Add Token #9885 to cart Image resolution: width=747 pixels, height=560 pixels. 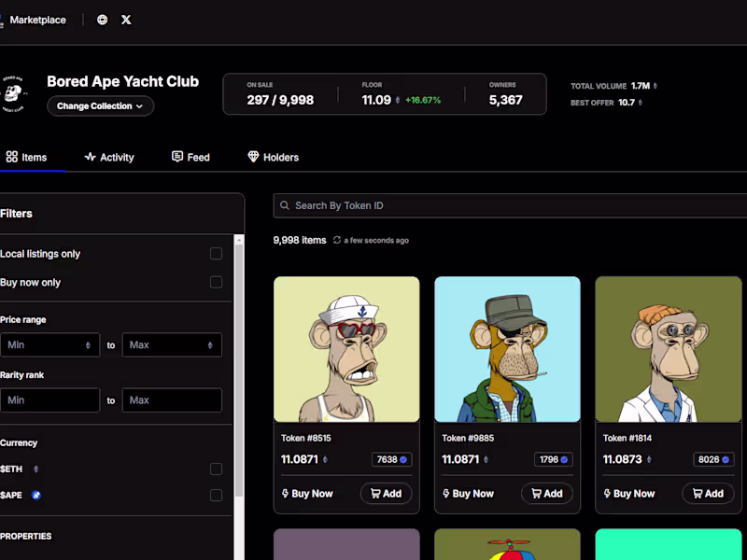click(x=547, y=494)
